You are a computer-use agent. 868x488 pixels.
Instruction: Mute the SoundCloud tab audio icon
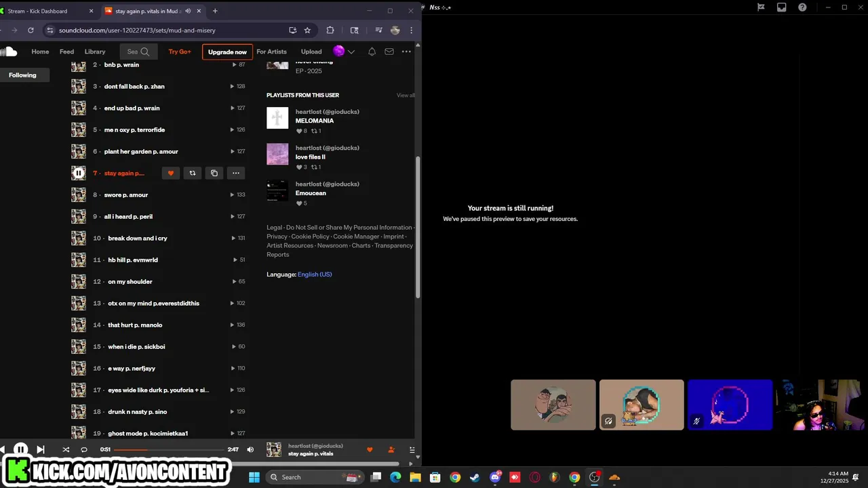pyautogui.click(x=188, y=11)
